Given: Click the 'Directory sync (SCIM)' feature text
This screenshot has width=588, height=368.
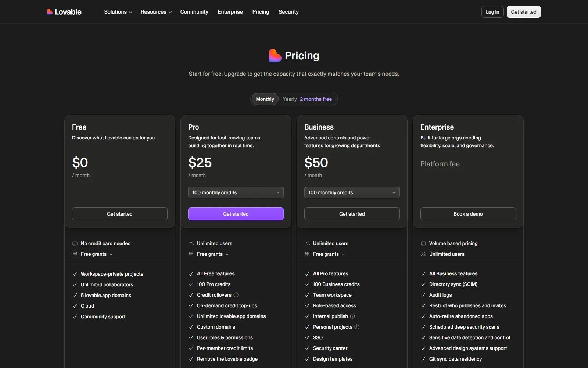Looking at the screenshot, I should click(x=453, y=284).
